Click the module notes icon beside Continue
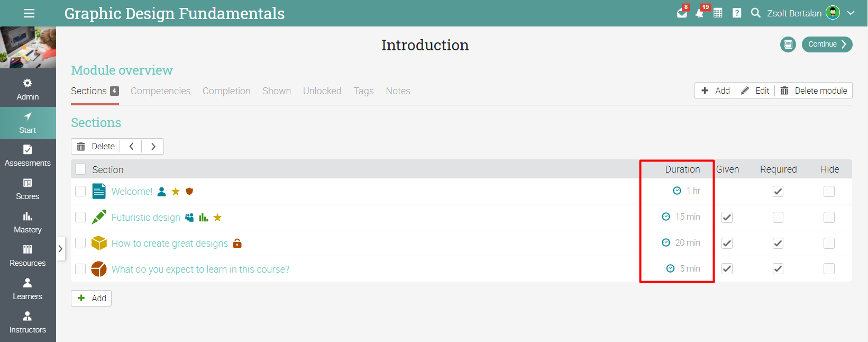868x342 pixels. [788, 44]
